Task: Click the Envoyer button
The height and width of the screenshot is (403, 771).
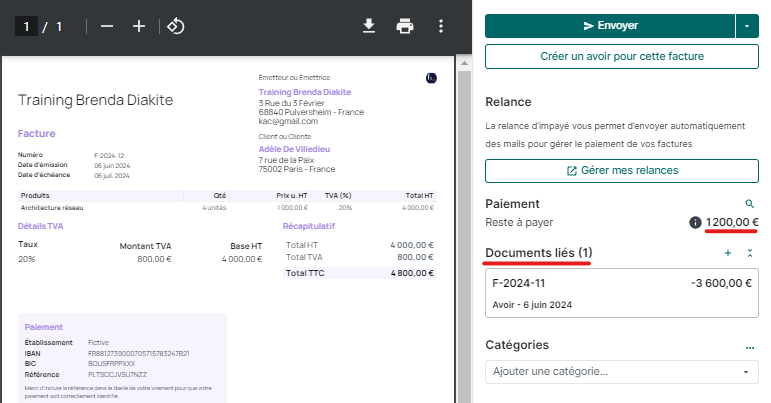Action: tap(609, 25)
